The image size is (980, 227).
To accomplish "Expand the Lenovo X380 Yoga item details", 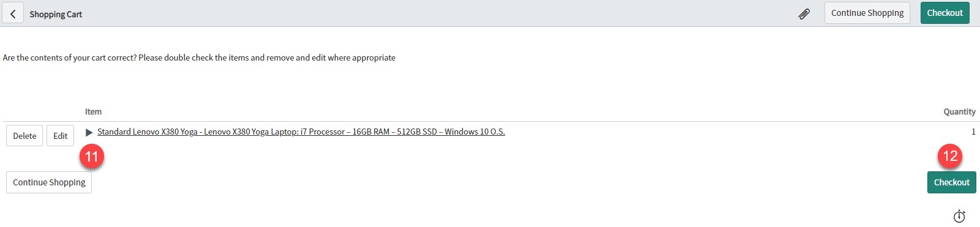I will pos(89,132).
